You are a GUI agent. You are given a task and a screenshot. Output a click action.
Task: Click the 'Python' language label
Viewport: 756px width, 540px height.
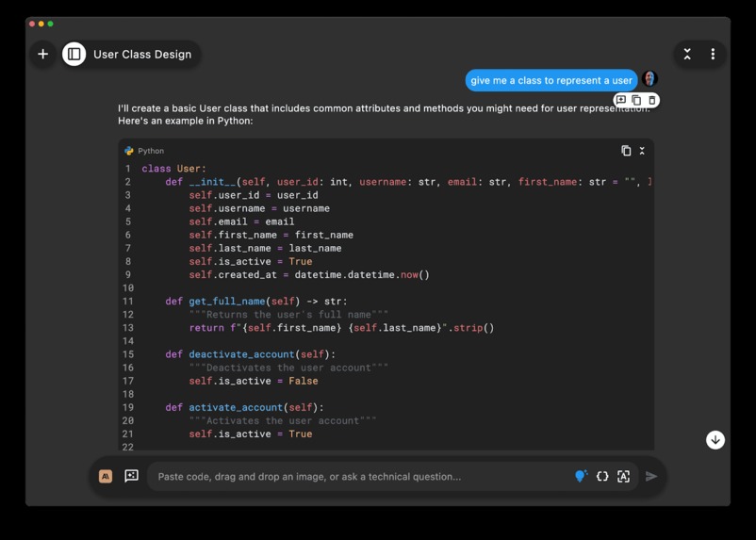pyautogui.click(x=151, y=151)
